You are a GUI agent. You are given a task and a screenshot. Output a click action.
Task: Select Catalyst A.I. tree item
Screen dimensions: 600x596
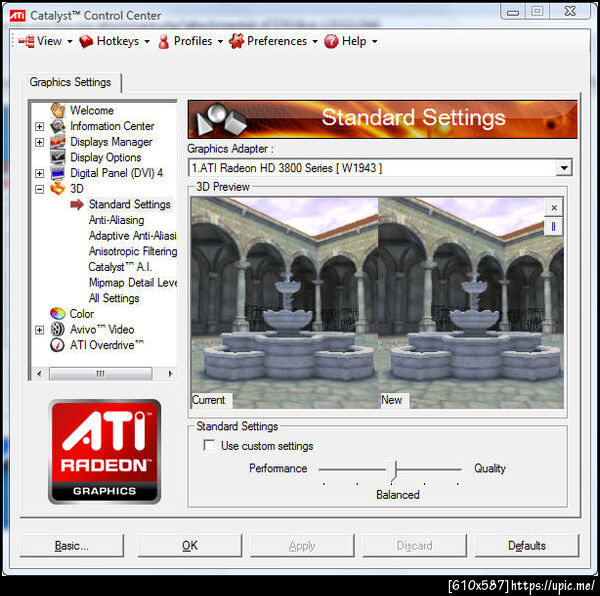coord(120,267)
